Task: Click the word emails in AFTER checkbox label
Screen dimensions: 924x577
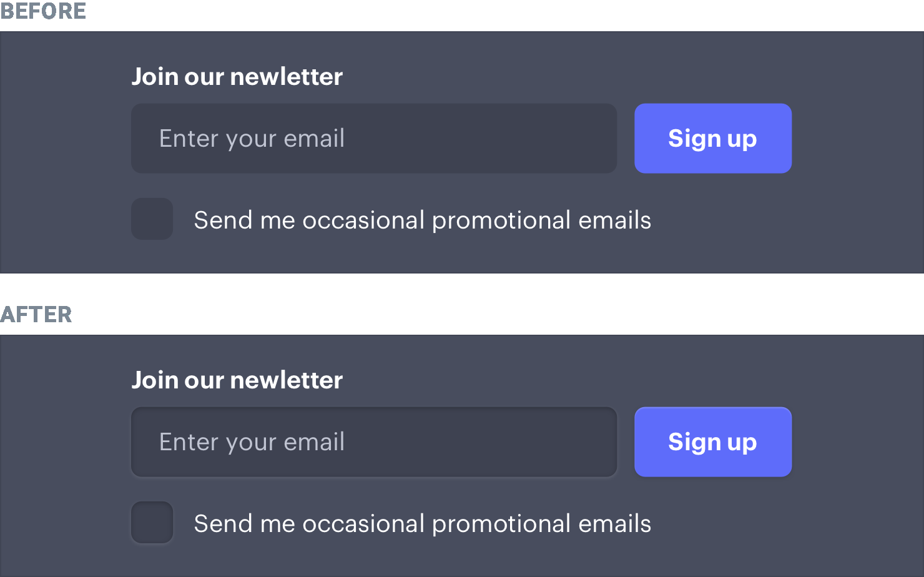Action: tap(615, 523)
